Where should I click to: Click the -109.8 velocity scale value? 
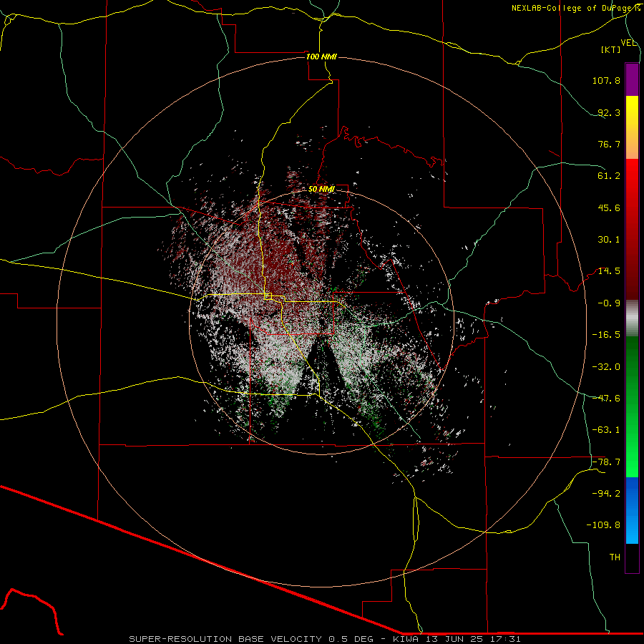(x=603, y=525)
